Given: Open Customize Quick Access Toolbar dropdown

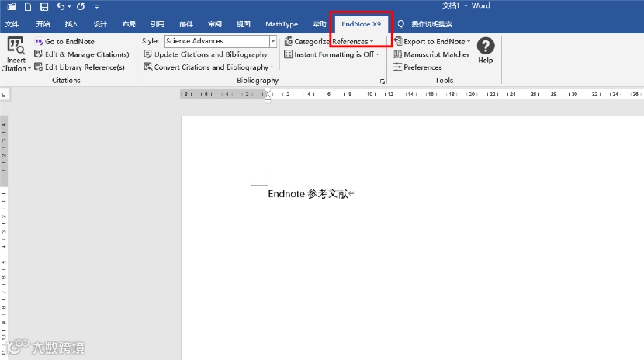Looking at the screenshot, I should tap(97, 7).
